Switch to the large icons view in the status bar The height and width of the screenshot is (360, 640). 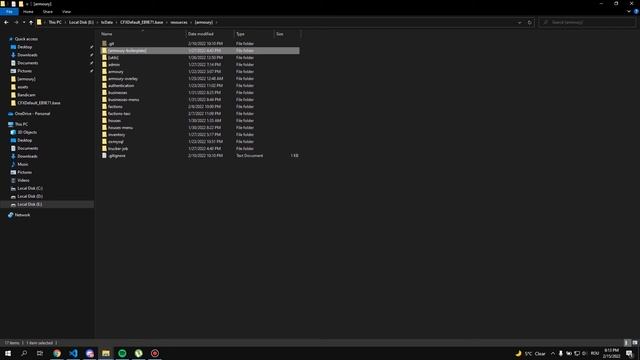coord(635,343)
